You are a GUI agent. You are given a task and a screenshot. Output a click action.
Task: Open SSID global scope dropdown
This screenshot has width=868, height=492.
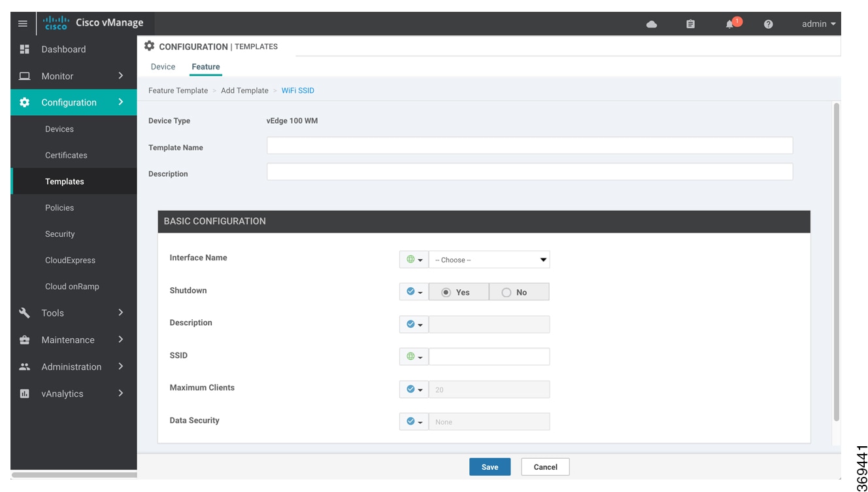pos(414,357)
